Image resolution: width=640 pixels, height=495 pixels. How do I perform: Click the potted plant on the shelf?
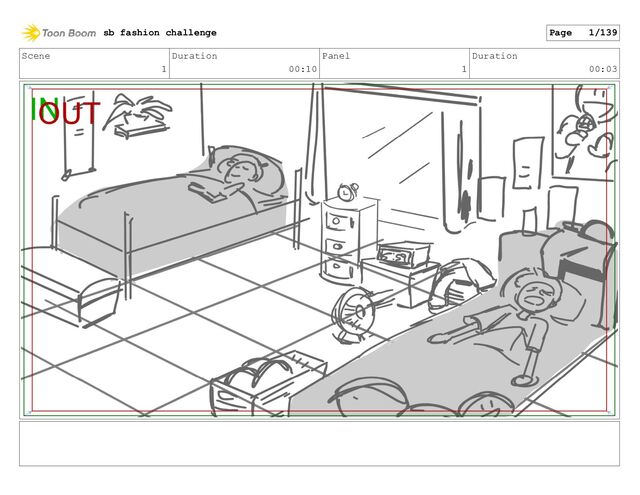click(138, 115)
